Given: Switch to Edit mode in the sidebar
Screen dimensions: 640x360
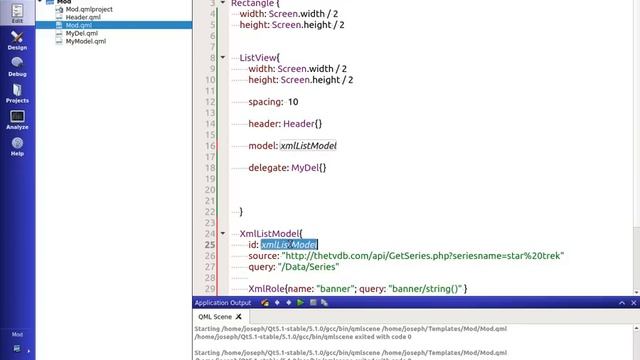Looking at the screenshot, I should pos(17,13).
